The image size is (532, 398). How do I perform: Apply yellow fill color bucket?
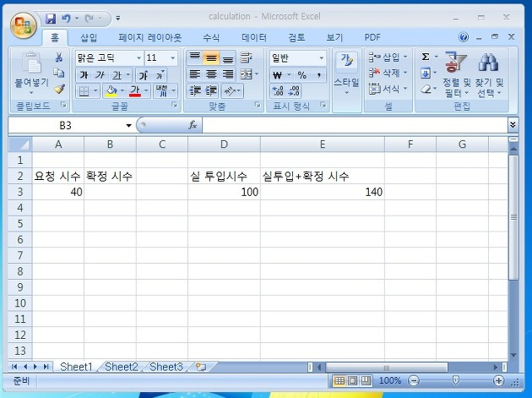(111, 91)
